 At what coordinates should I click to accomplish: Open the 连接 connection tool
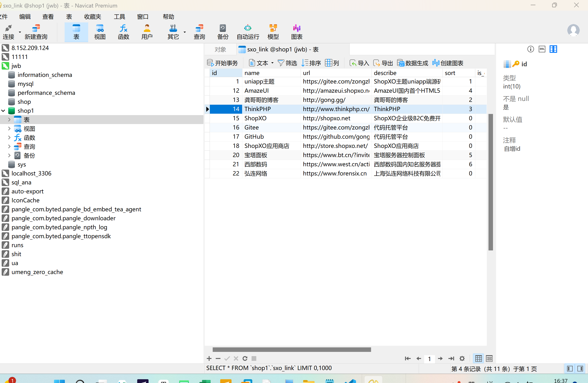8,32
